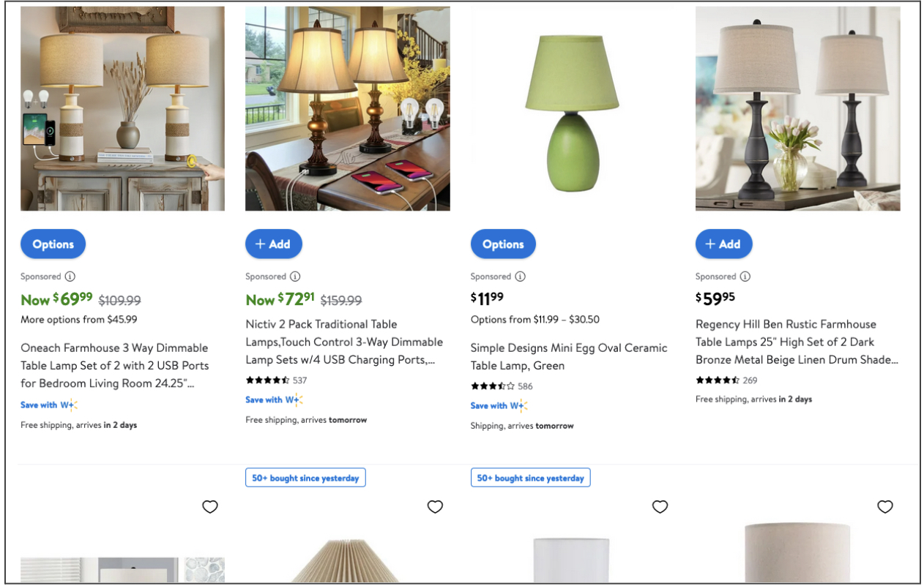Open Options for the Simple Designs egg lamp
The height and width of the screenshot is (586, 924).
tap(503, 244)
